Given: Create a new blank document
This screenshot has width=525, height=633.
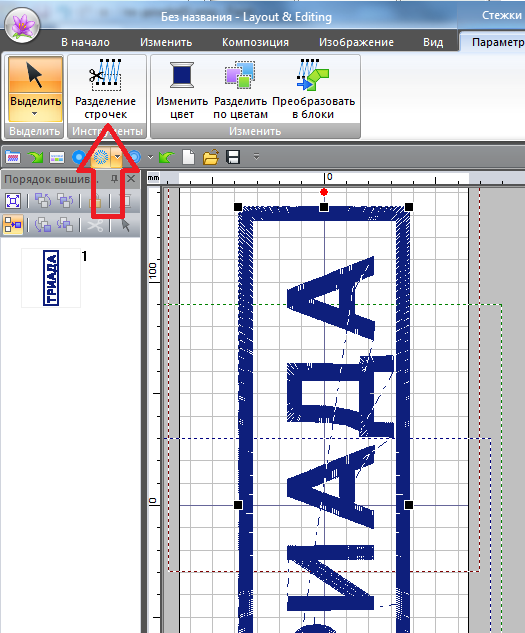Looking at the screenshot, I should pos(188,157).
